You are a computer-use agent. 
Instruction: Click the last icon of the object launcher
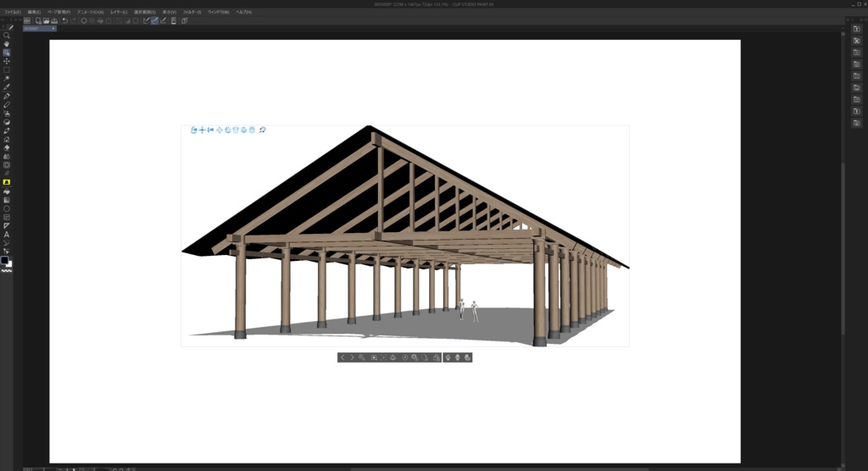coord(468,358)
